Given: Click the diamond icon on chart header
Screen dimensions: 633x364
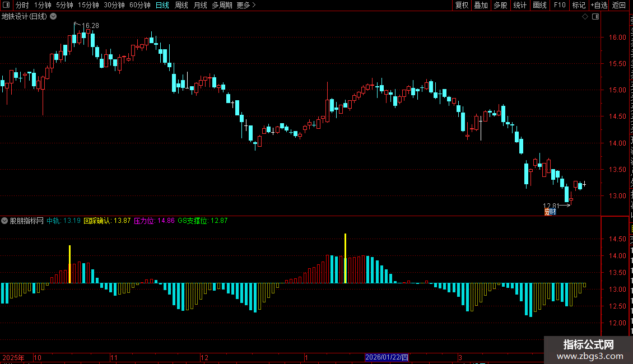Looking at the screenshot, I should (585, 17).
